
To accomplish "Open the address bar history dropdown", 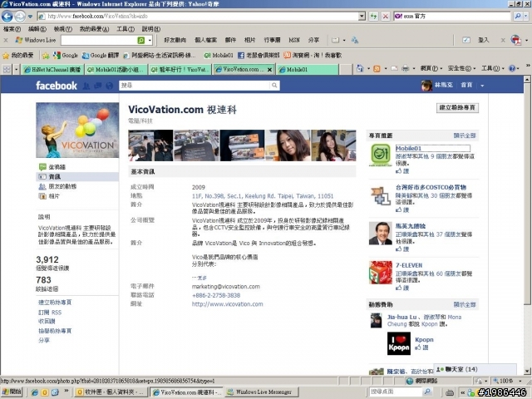I will click(x=362, y=16).
